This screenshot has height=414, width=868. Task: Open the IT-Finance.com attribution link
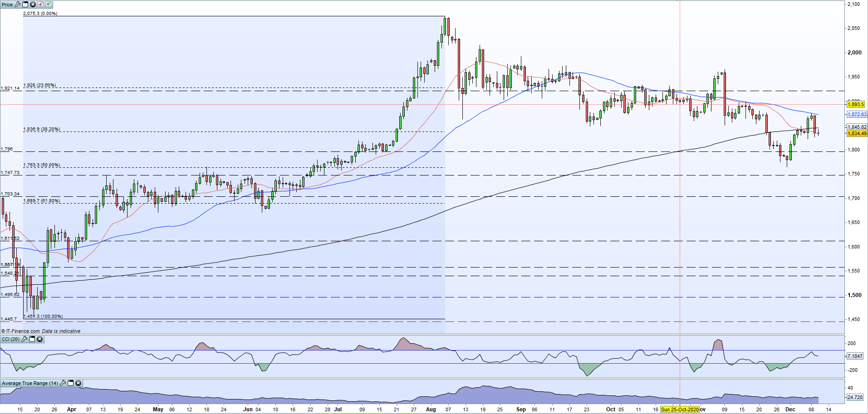(x=20, y=331)
